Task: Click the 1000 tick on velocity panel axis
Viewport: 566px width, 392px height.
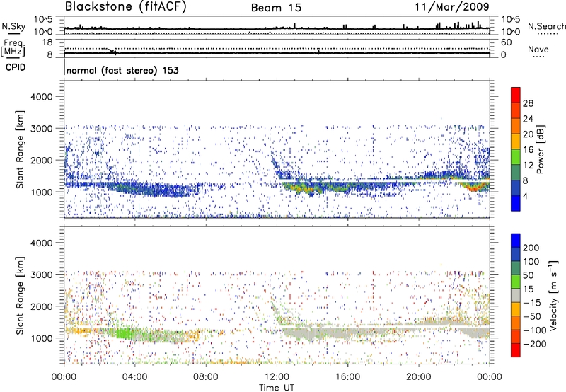Action: 41,338
